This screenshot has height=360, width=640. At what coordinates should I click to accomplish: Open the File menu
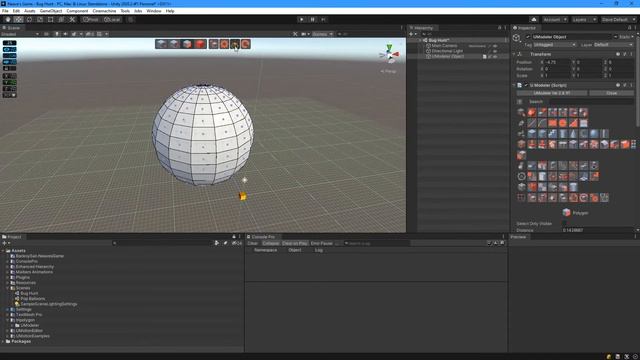pyautogui.click(x=5, y=11)
